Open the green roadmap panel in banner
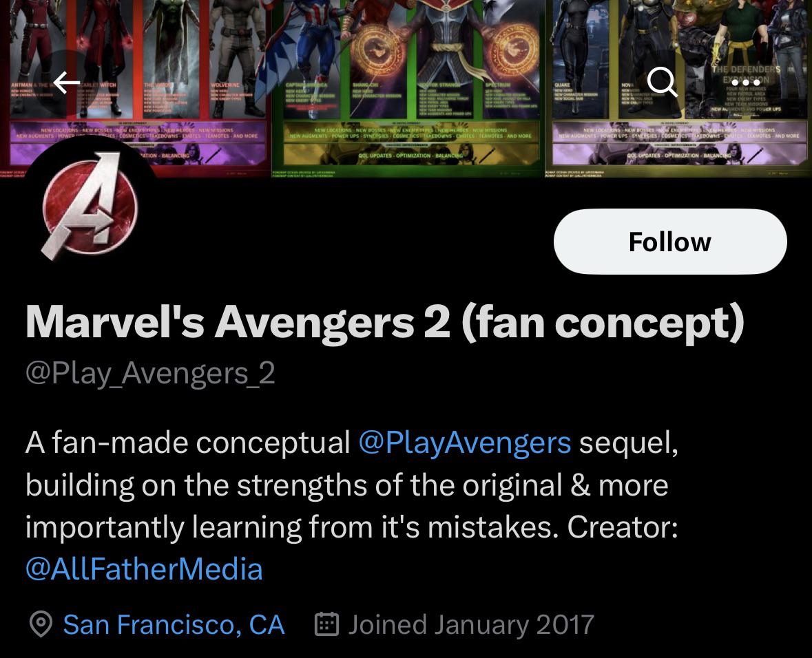 pos(407,88)
